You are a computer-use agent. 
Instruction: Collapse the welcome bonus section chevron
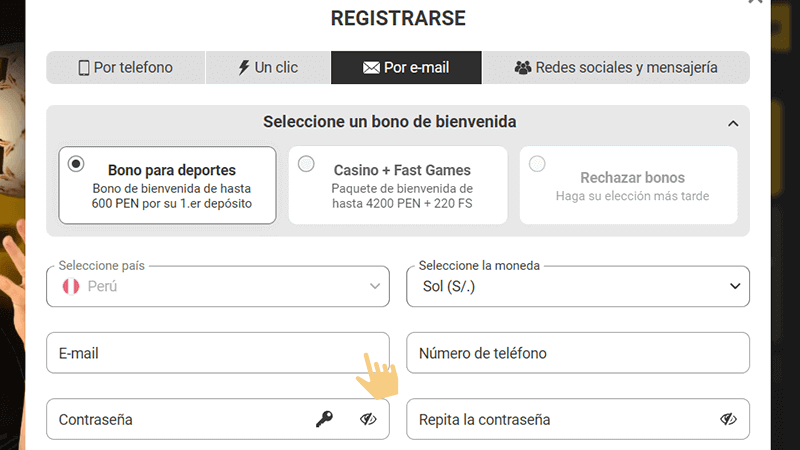point(733,123)
